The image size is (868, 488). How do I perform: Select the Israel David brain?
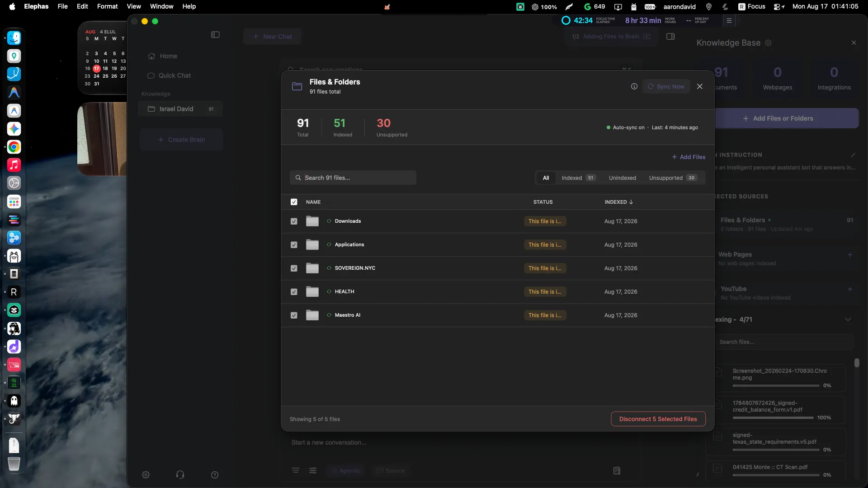(x=180, y=109)
